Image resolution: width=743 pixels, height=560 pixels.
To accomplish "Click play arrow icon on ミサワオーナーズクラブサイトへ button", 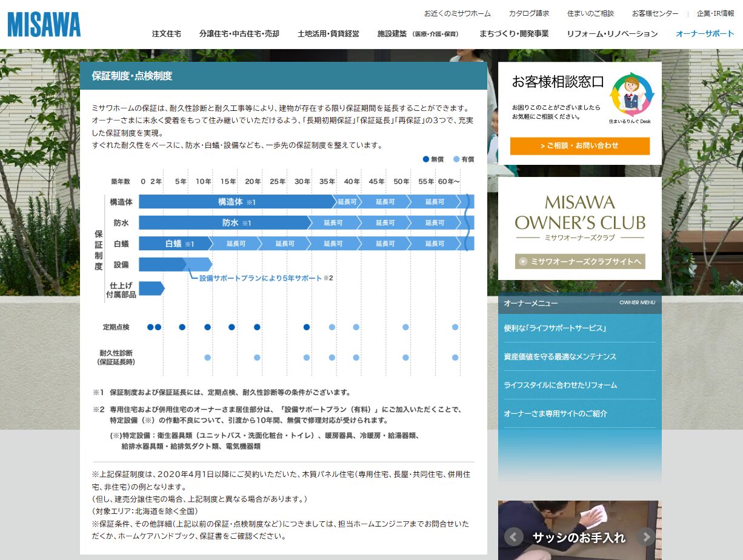I will [523, 262].
